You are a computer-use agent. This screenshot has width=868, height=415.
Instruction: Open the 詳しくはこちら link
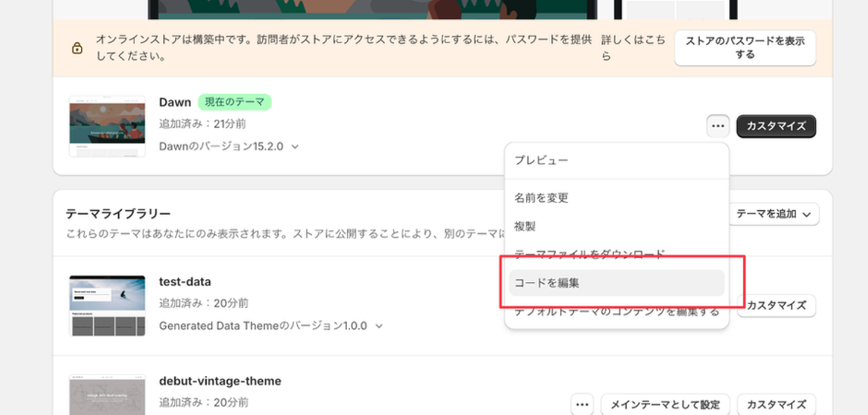pyautogui.click(x=633, y=48)
